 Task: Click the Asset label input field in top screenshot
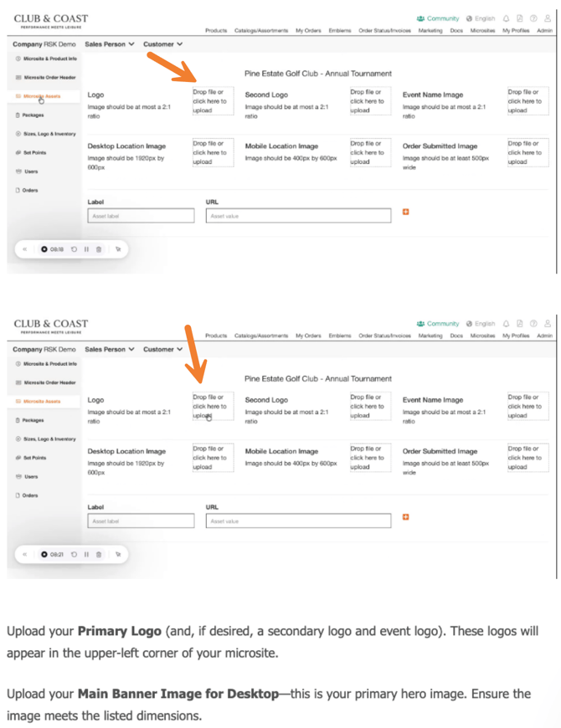point(141,216)
